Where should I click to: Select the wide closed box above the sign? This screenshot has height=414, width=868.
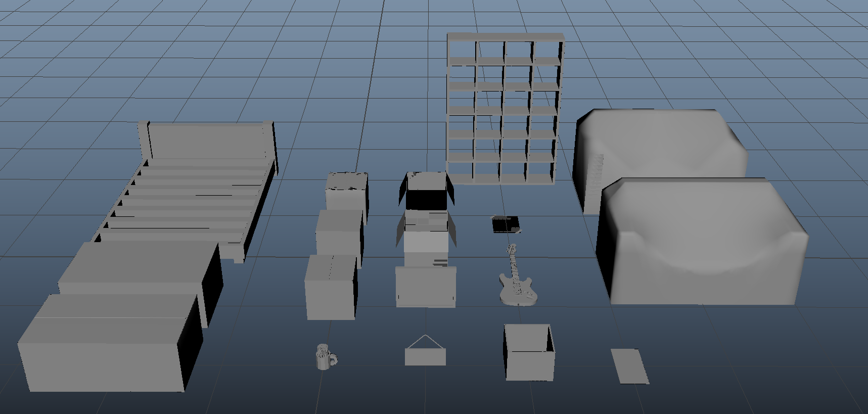point(426,287)
